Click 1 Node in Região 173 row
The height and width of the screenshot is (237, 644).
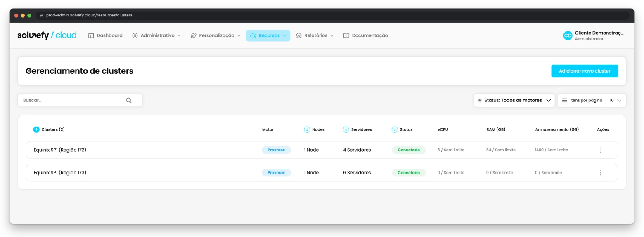click(311, 173)
